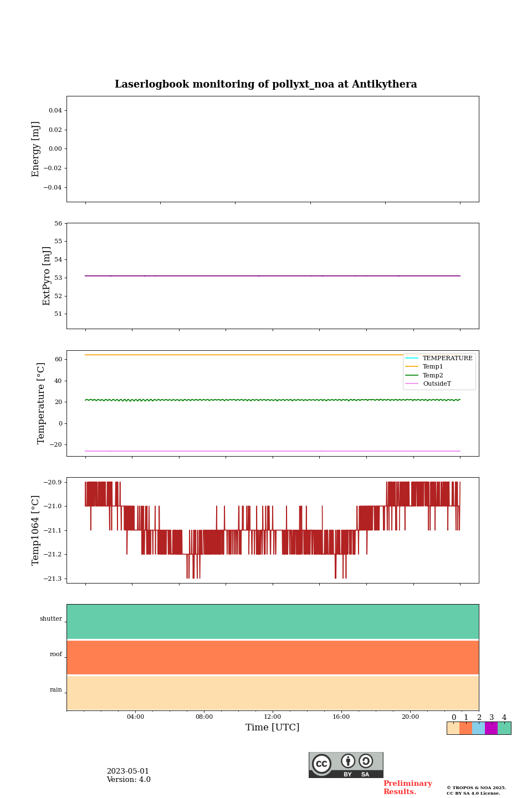Click the −20.9 tick on Temp1064 axis

tap(54, 483)
